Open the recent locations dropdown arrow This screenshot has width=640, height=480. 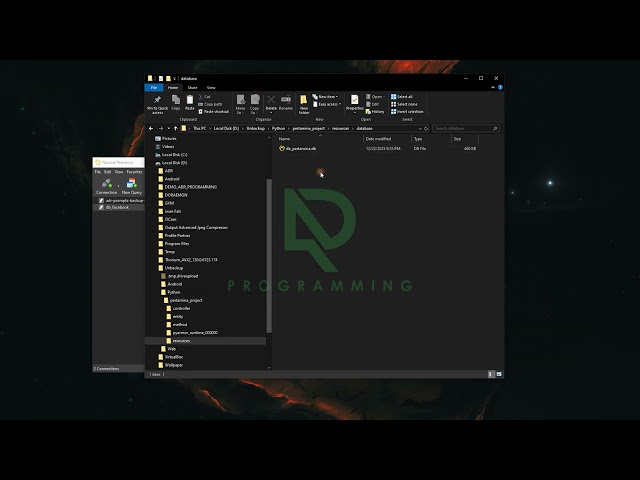(x=169, y=129)
